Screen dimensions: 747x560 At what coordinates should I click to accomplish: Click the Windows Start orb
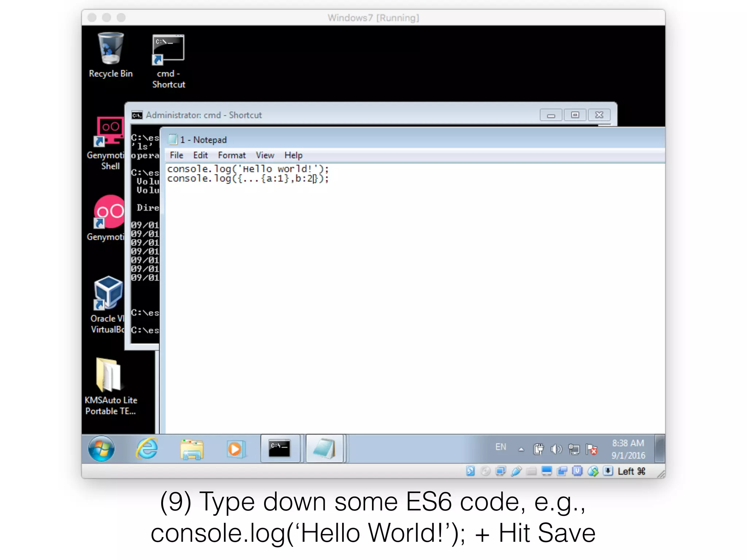101,449
